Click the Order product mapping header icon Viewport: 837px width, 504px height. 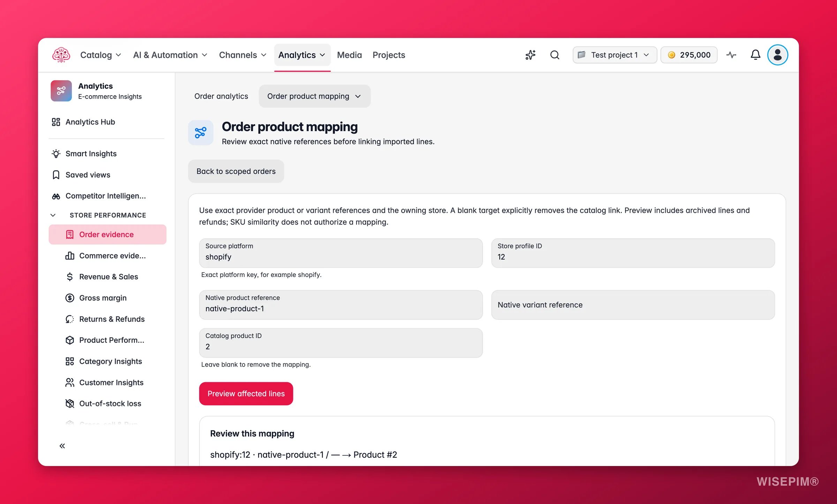201,133
